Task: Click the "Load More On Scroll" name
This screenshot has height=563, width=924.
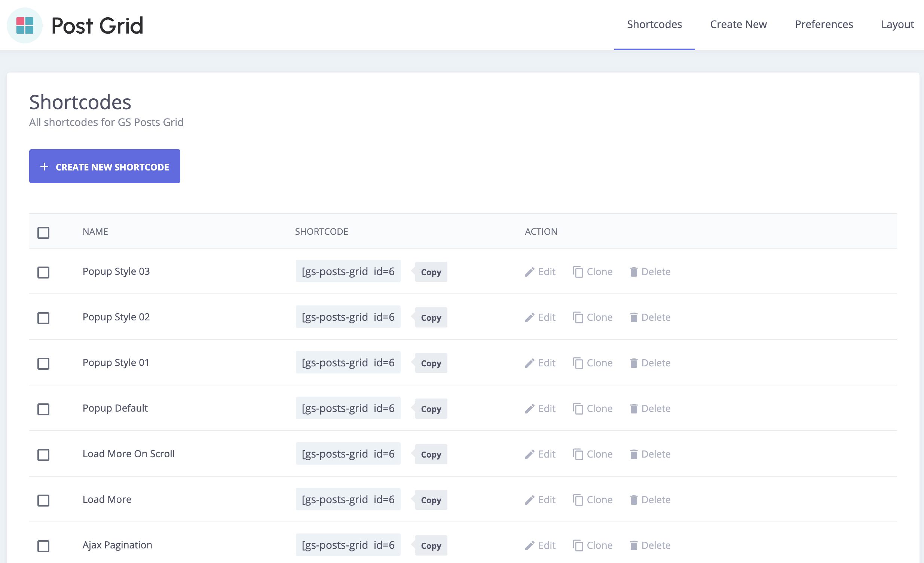Action: 129,454
